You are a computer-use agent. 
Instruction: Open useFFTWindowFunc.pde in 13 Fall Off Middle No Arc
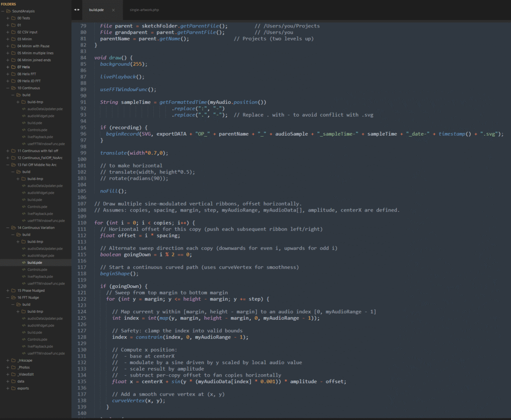45,220
